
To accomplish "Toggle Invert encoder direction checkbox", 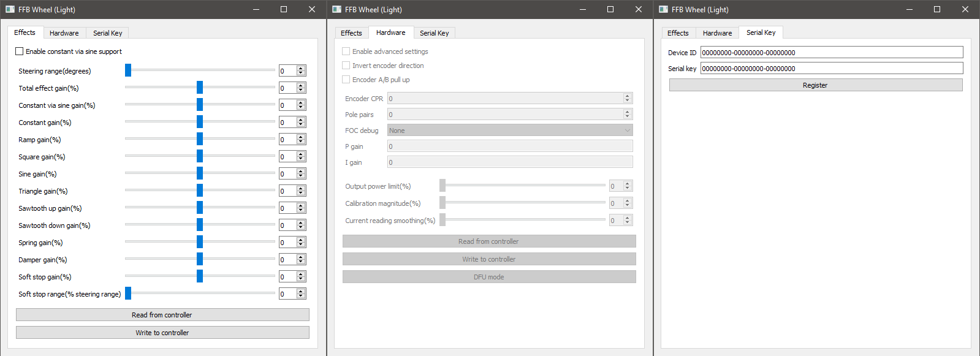I will pyautogui.click(x=346, y=66).
